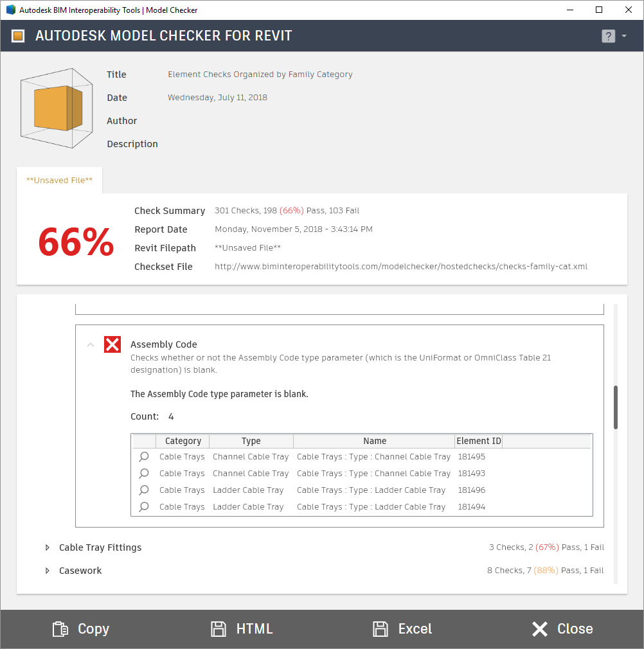Collapse the Assembly Code check details
Viewport: 644px width, 649px height.
coord(91,345)
